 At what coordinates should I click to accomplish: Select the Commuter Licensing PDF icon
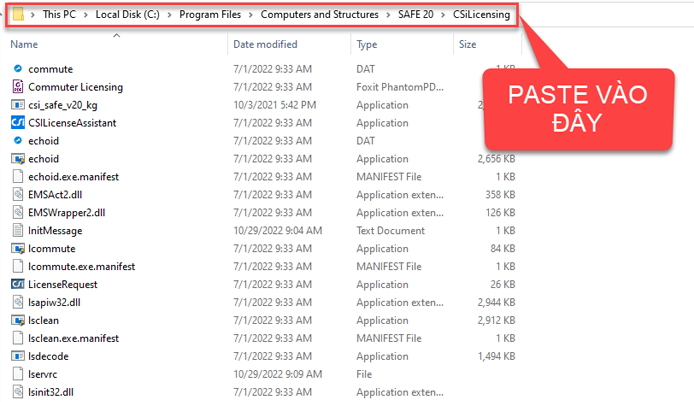(x=18, y=87)
